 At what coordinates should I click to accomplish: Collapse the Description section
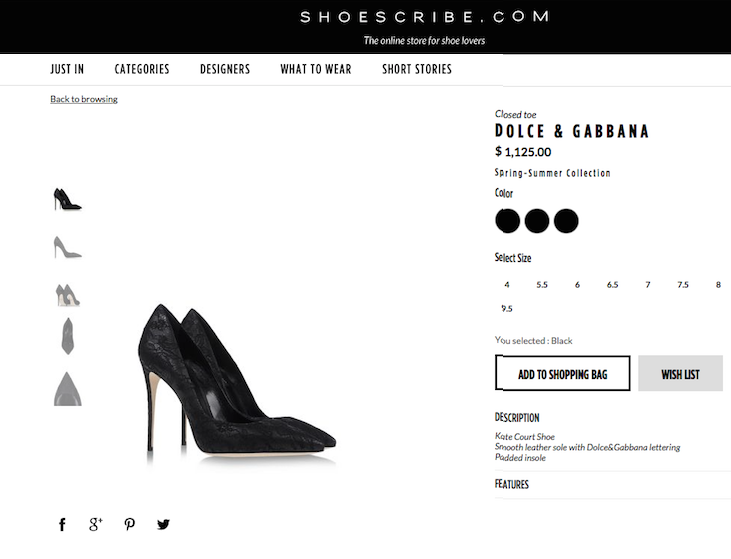tap(517, 418)
